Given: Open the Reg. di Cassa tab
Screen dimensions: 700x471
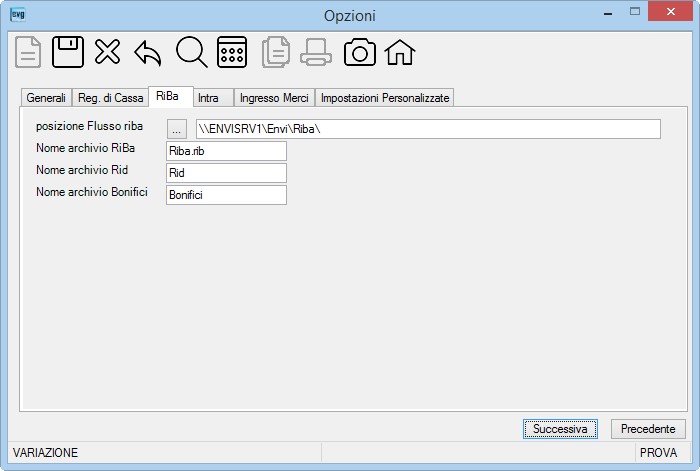Looking at the screenshot, I should point(110,98).
